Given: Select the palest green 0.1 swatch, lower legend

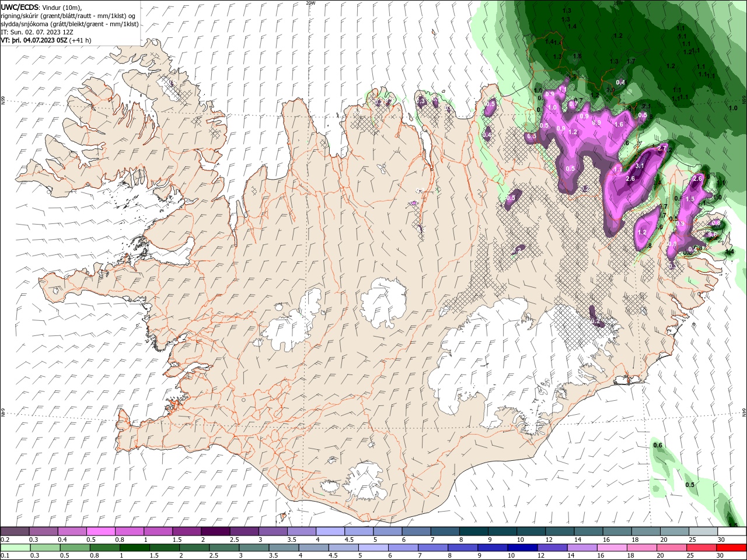Looking at the screenshot, I should [x=15, y=548].
